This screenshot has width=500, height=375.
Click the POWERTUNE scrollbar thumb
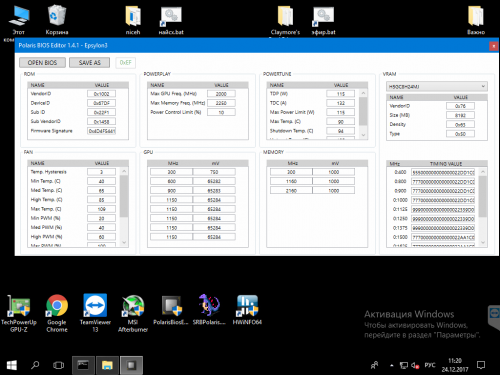[x=363, y=111]
